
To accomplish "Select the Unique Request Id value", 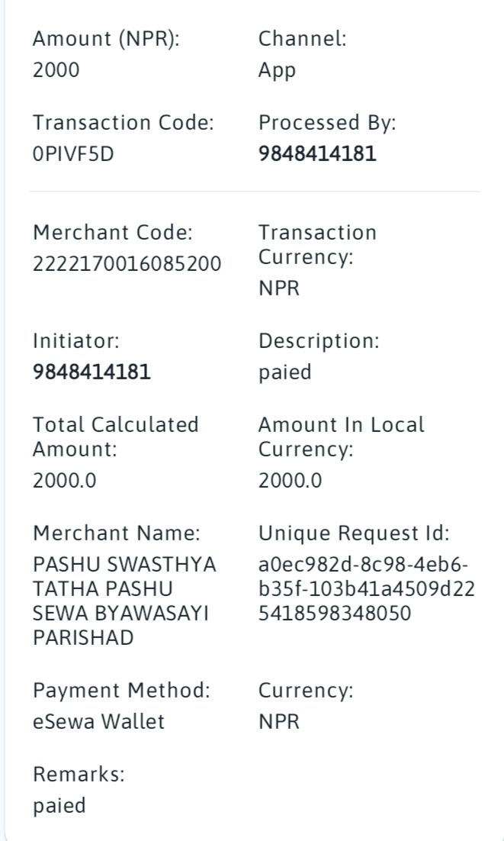I will pos(366,589).
